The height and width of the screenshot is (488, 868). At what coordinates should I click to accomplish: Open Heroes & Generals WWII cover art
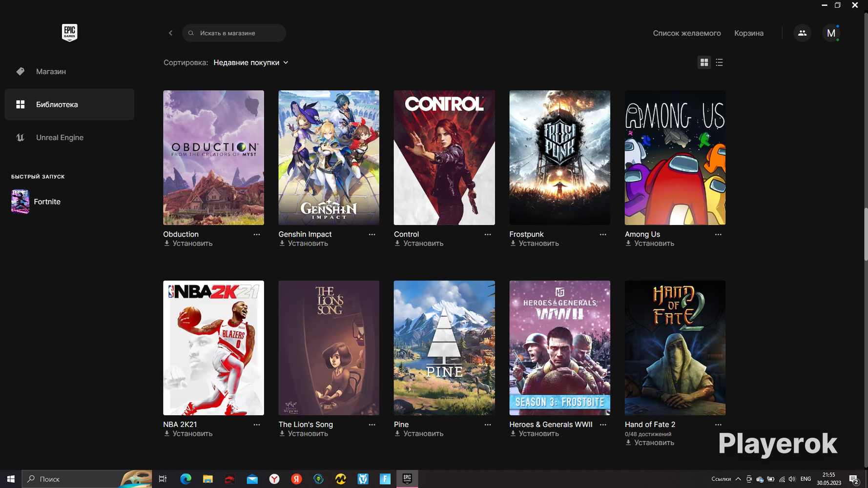pyautogui.click(x=559, y=348)
